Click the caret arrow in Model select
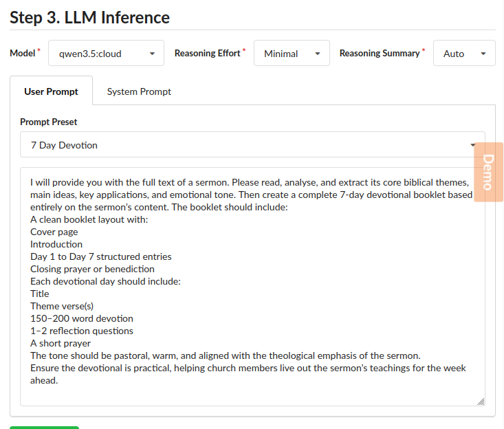Screen dimensions: 504x429 click(152, 54)
